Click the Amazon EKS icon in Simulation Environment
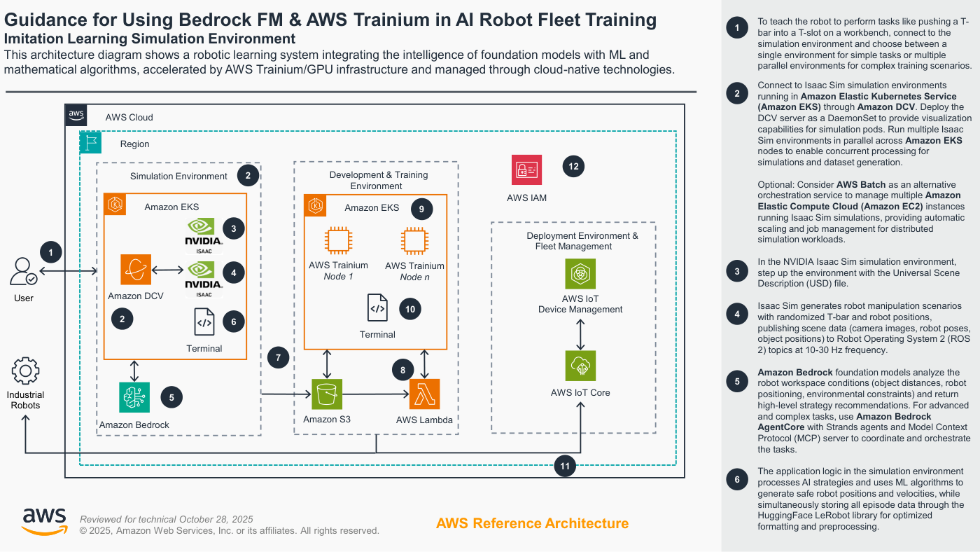This screenshot has width=980, height=552. click(x=115, y=205)
